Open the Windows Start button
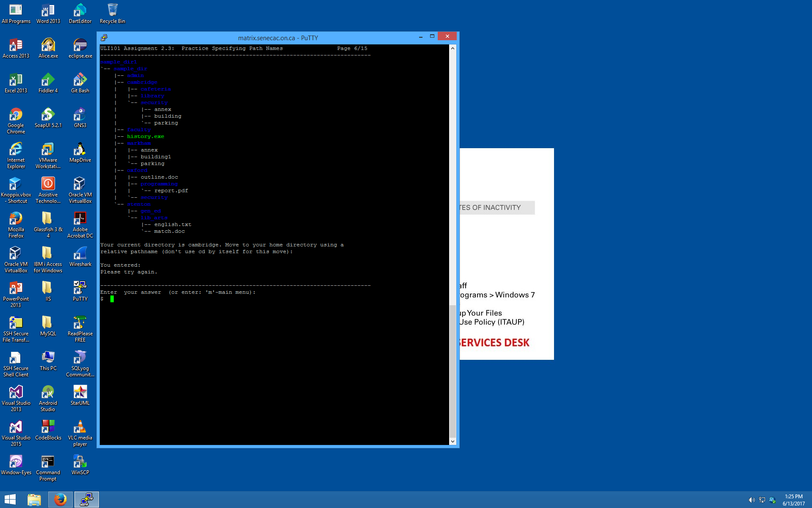 coord(10,500)
